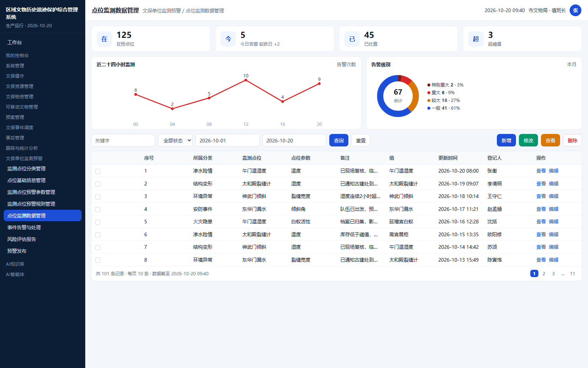
Task: Click the orange 查看 toolbar button
Action: click(551, 141)
